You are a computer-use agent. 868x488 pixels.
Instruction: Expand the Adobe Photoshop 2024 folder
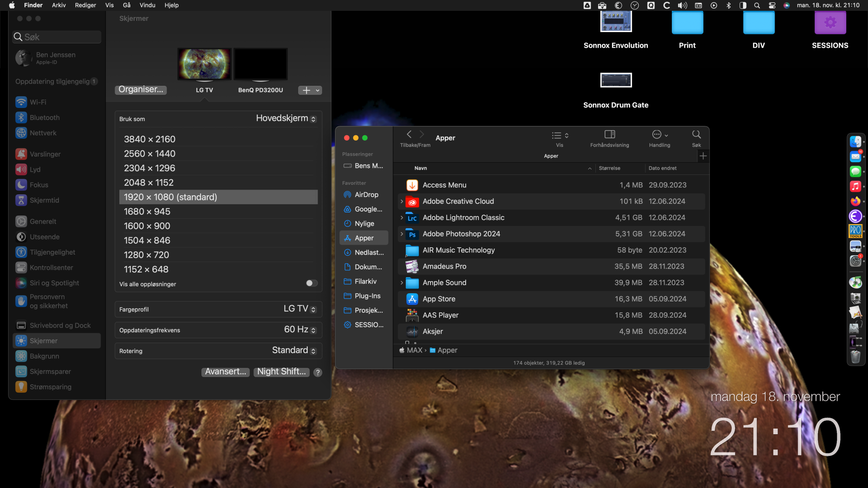coord(401,234)
